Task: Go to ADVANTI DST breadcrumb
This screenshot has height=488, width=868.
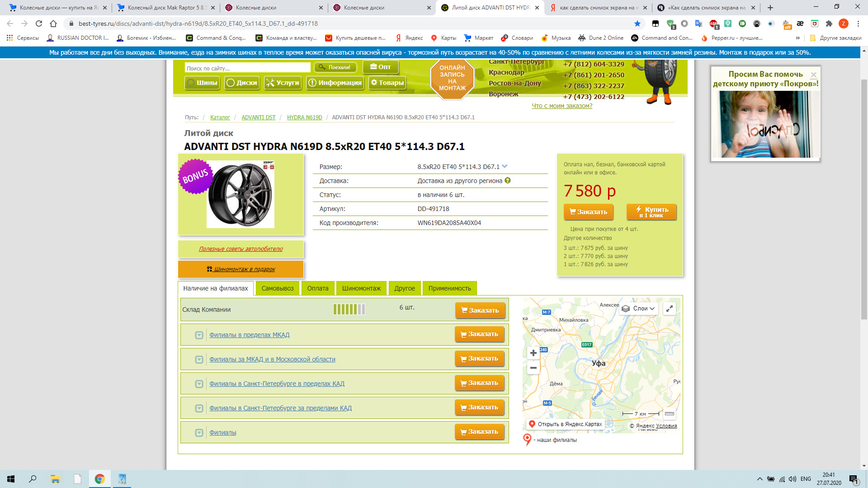Action: tap(259, 117)
